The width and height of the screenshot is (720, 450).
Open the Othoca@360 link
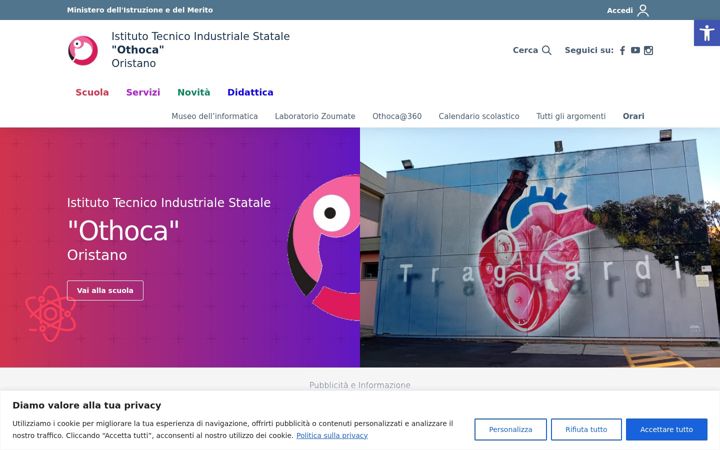[397, 116]
